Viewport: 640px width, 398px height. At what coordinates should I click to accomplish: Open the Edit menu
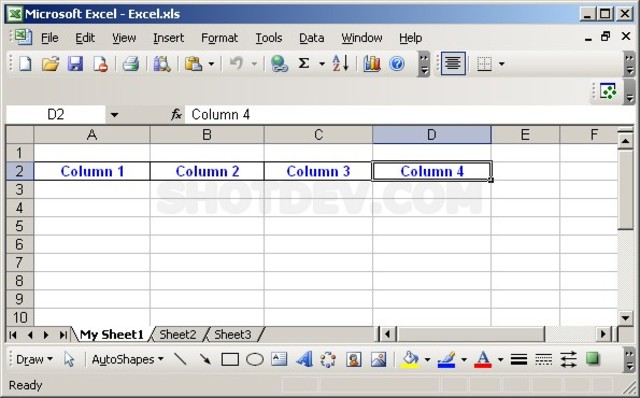pyautogui.click(x=85, y=38)
